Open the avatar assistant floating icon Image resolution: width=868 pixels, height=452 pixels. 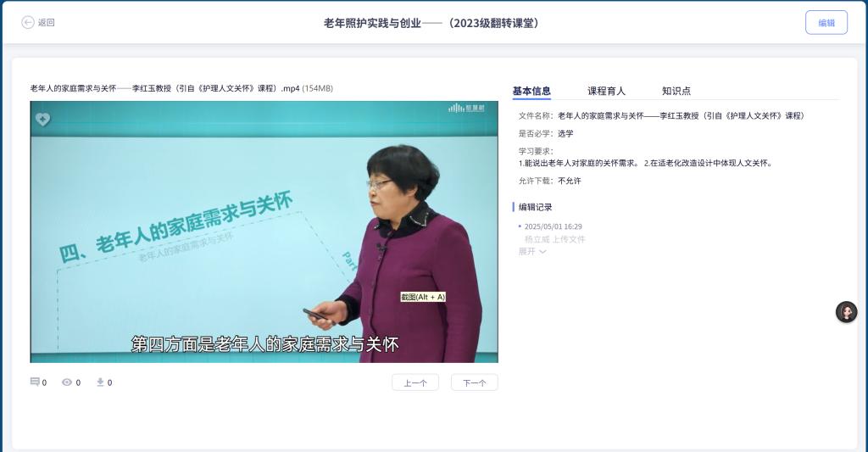click(847, 312)
